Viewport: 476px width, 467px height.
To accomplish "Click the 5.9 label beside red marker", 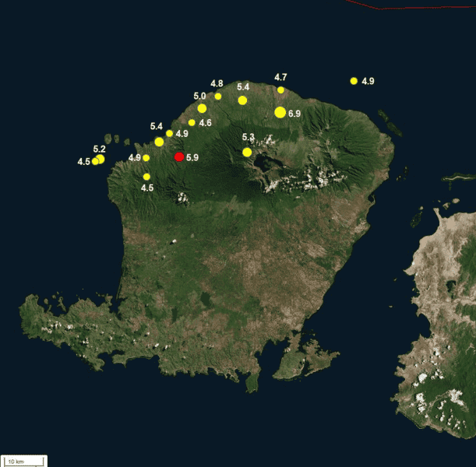I will click(192, 158).
